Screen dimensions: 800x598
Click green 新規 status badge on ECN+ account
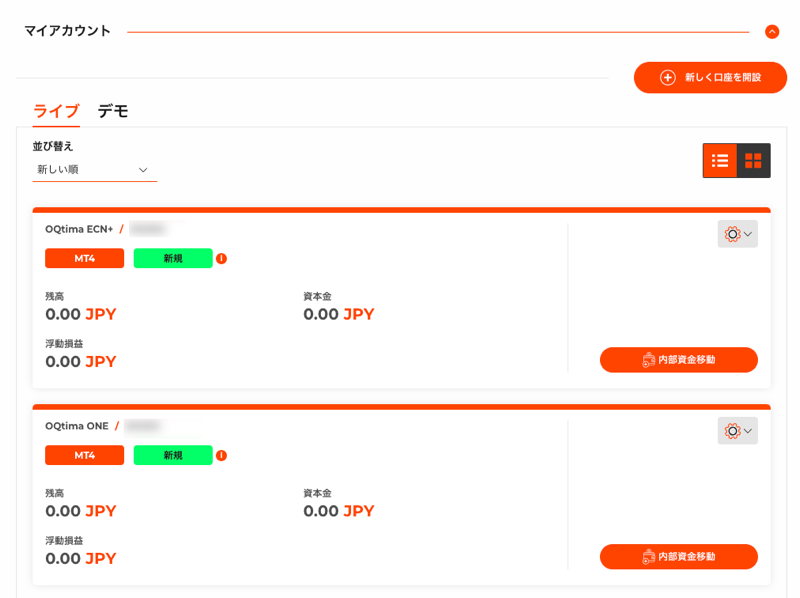pyautogui.click(x=173, y=259)
